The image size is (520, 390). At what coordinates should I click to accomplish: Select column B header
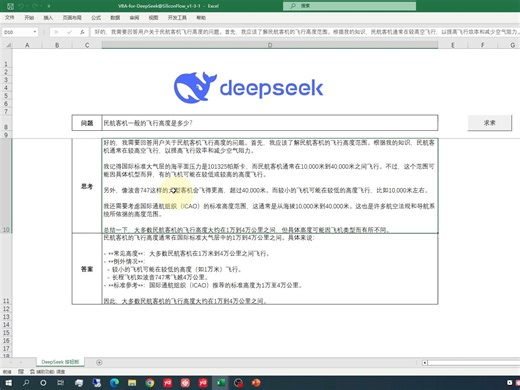tap(57, 45)
